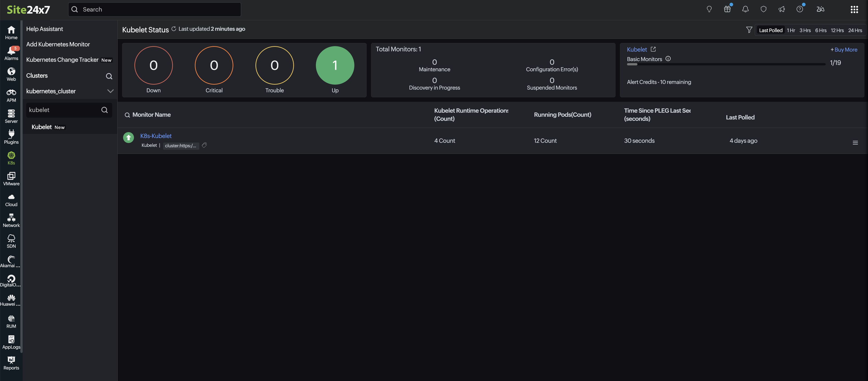Open Alarms with the red badge
The width and height of the screenshot is (868, 381).
pos(11,54)
